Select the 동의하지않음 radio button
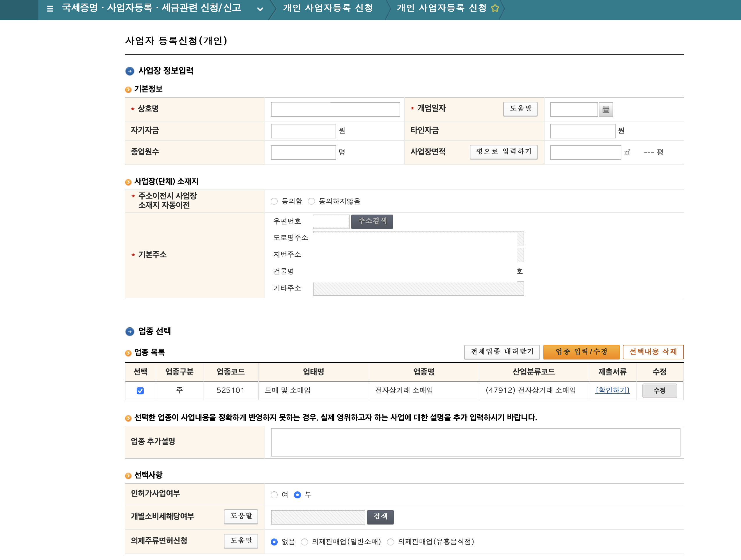Screen dimensions: 741x560 pyautogui.click(x=311, y=201)
